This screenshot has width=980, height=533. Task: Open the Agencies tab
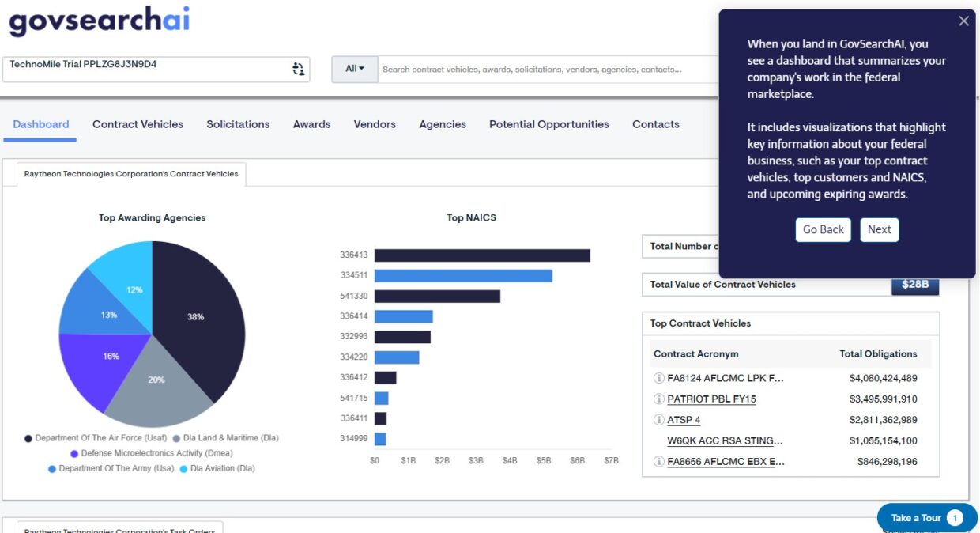click(x=443, y=124)
